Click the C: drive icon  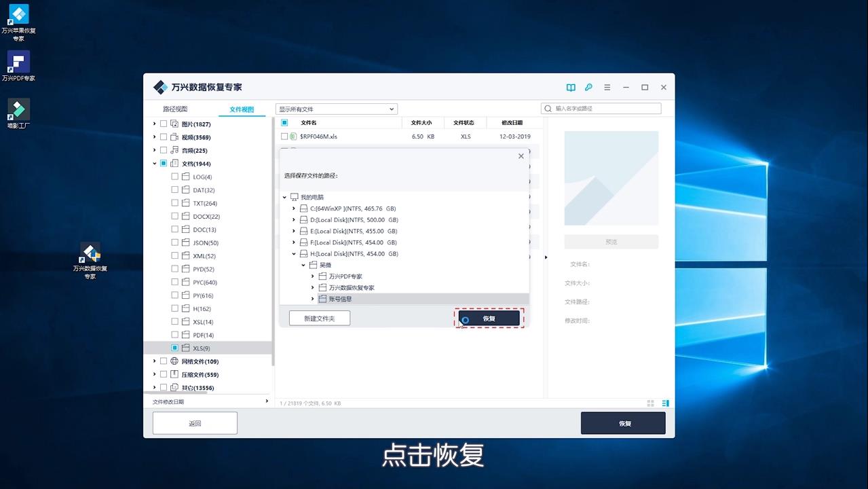(303, 209)
